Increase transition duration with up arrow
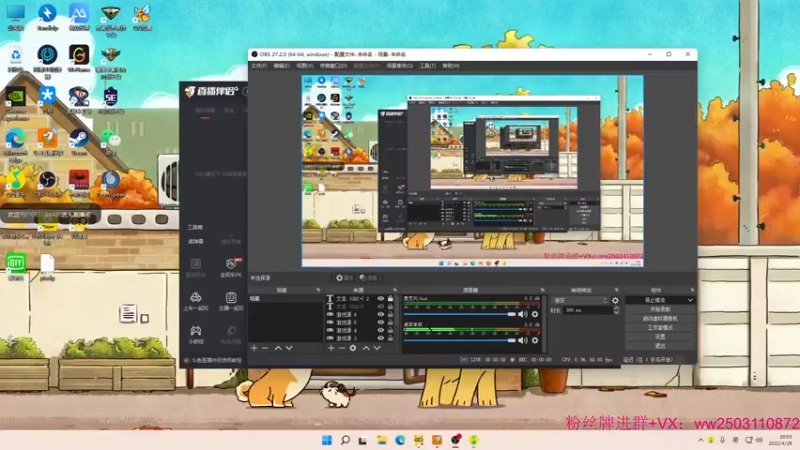Screen dimensions: 800x450 coord(616,308)
